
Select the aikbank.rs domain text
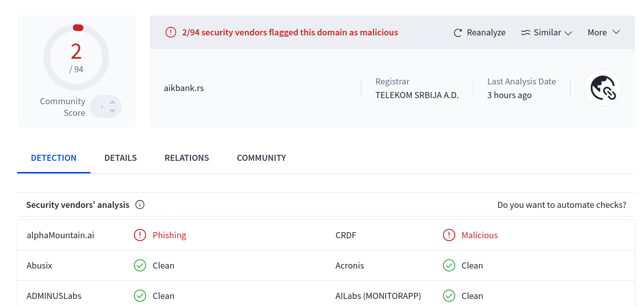coord(184,88)
